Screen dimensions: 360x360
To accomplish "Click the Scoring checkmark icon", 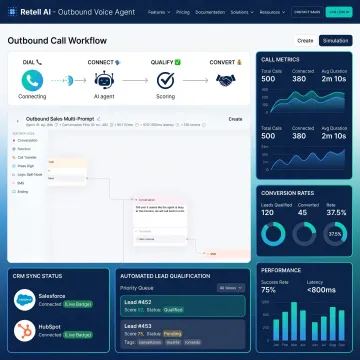I will tap(165, 80).
